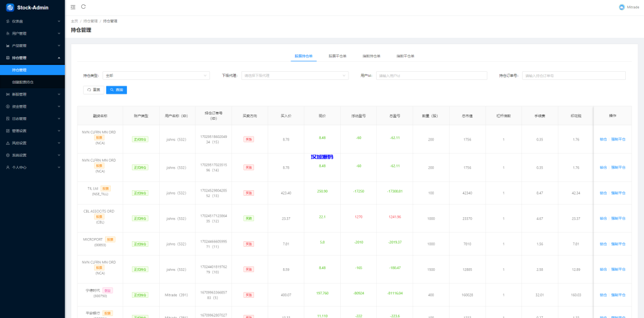Click the refresh icon in the top bar
644x318 pixels.
pyautogui.click(x=84, y=7)
